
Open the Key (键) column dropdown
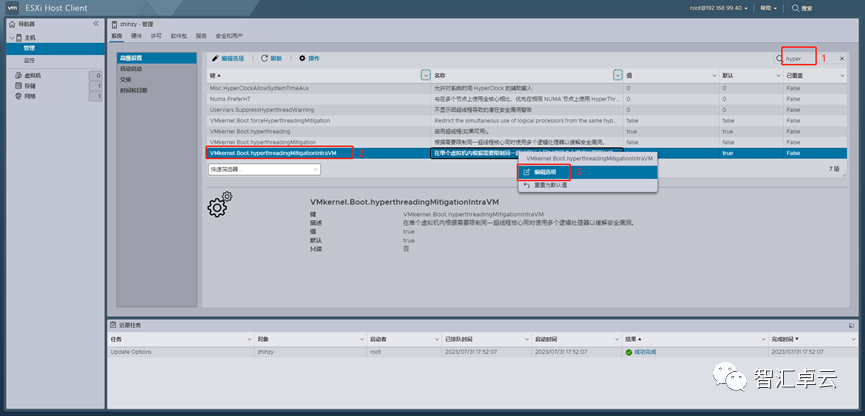425,75
